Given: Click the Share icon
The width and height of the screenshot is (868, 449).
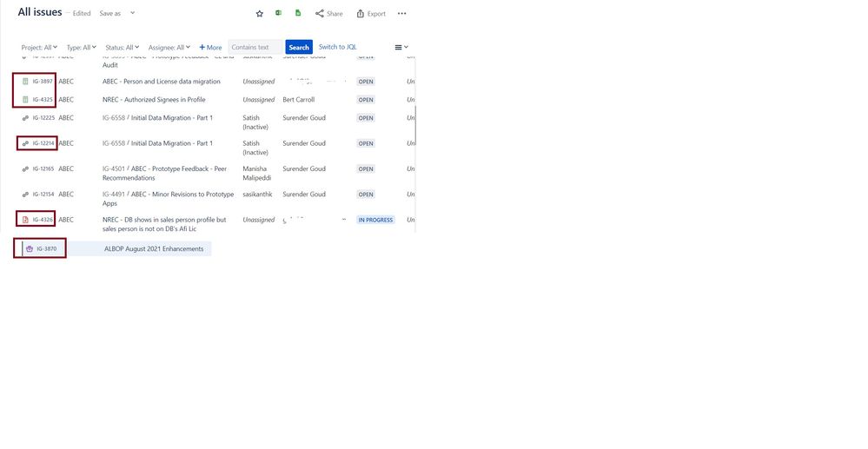Looking at the screenshot, I should click(x=320, y=13).
